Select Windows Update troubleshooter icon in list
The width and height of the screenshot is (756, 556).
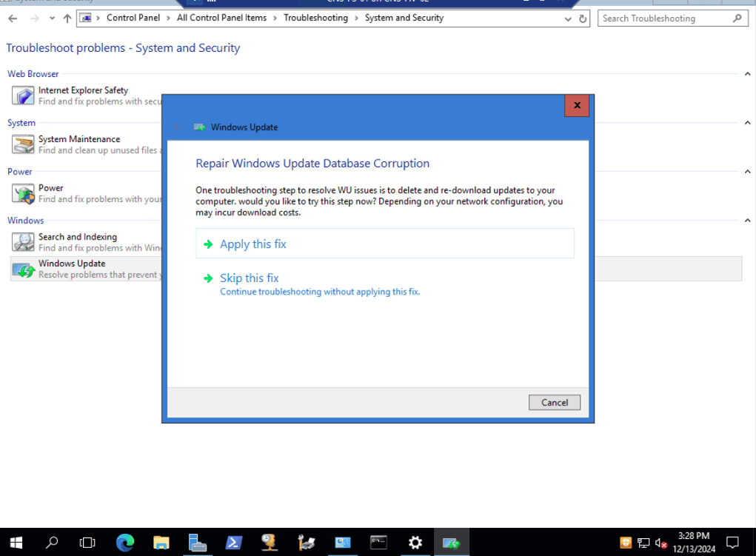[x=23, y=269]
